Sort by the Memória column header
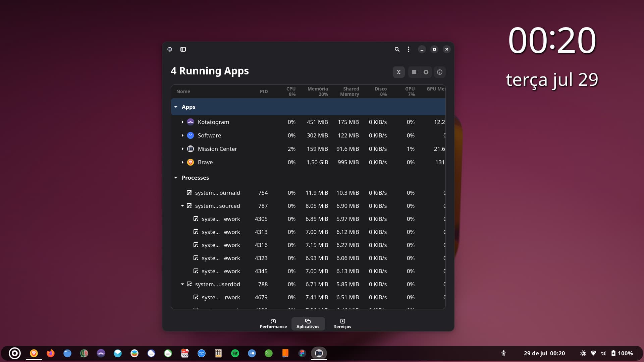The height and width of the screenshot is (362, 644). pos(317,91)
